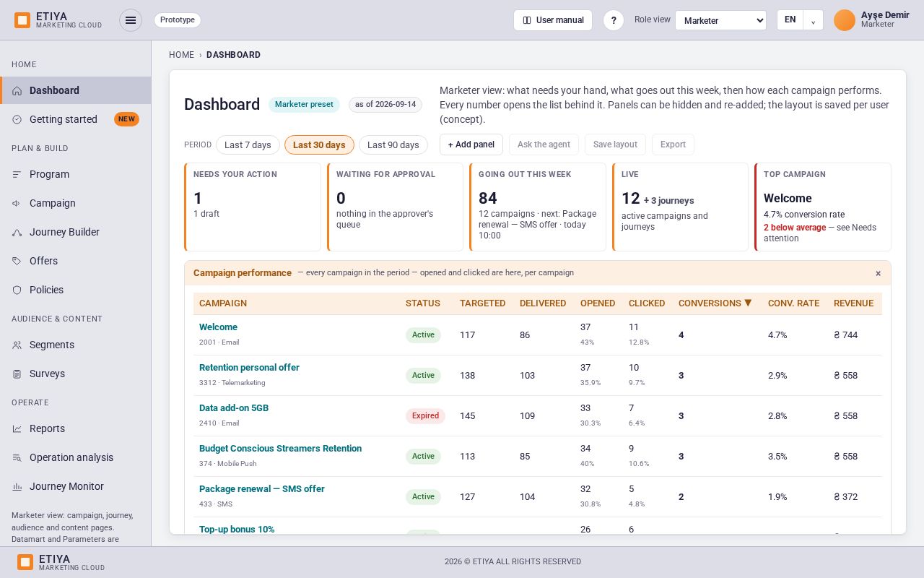Viewport: 924px width, 578px height.
Task: Open the Role view dropdown
Action: (x=720, y=20)
